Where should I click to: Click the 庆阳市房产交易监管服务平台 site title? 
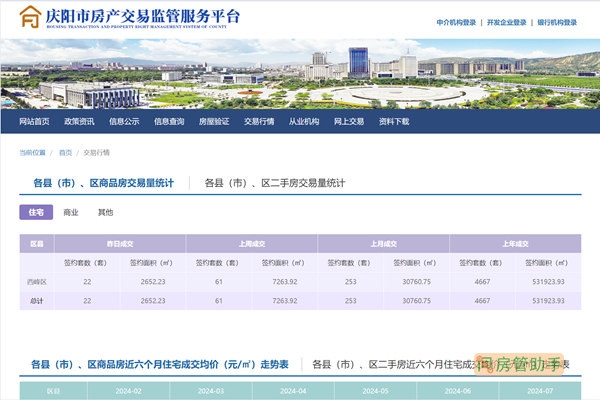(143, 16)
